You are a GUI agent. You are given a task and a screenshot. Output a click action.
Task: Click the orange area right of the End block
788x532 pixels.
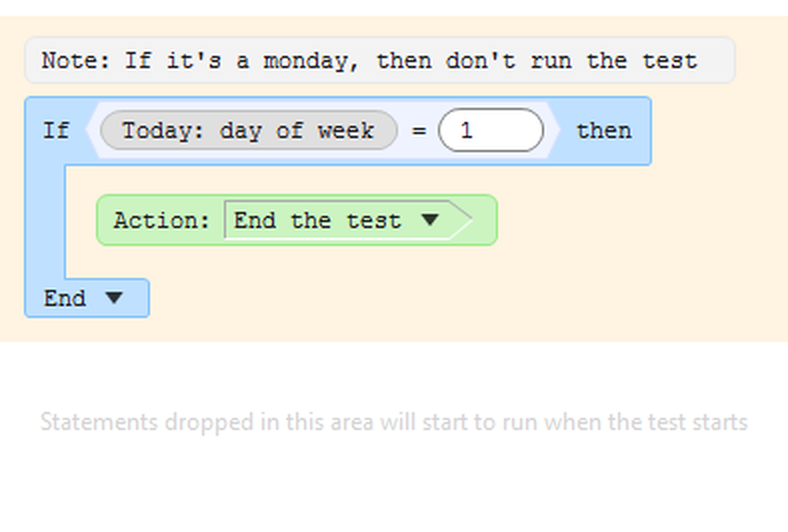point(400,300)
